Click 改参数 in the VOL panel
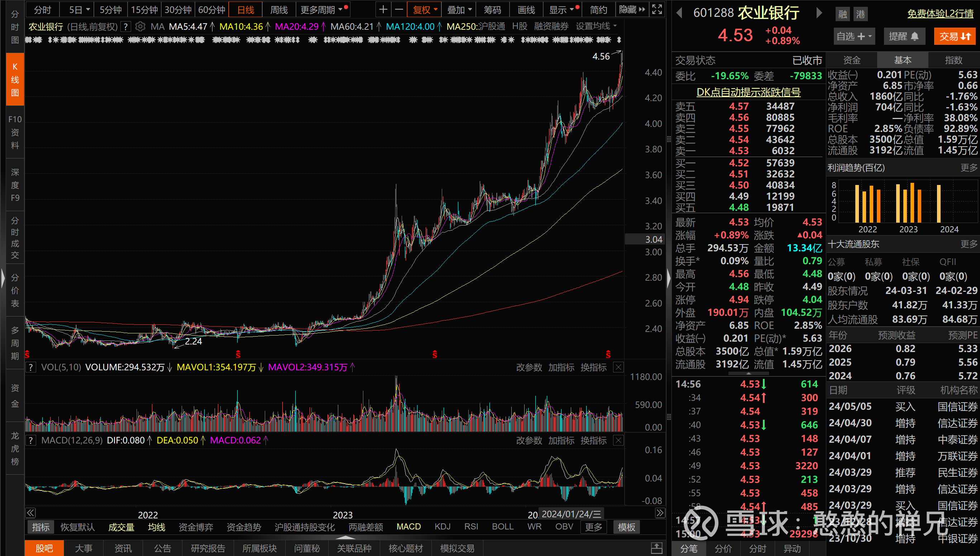The width and height of the screenshot is (980, 556). pyautogui.click(x=529, y=367)
